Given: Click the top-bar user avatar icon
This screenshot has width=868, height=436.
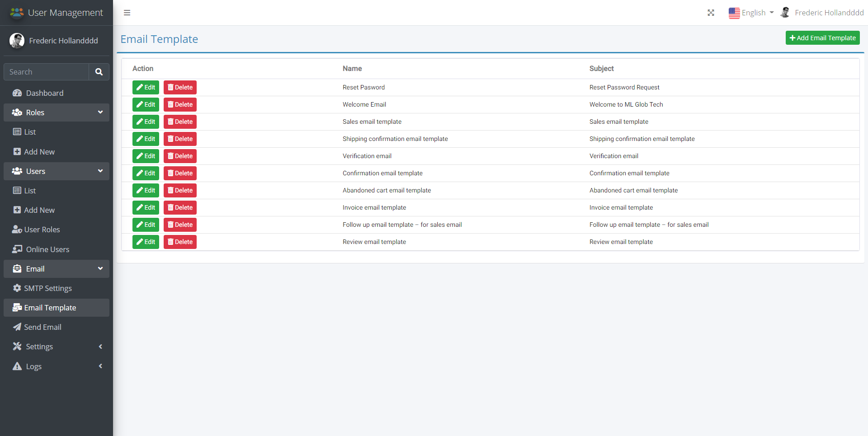Looking at the screenshot, I should pyautogui.click(x=785, y=13).
